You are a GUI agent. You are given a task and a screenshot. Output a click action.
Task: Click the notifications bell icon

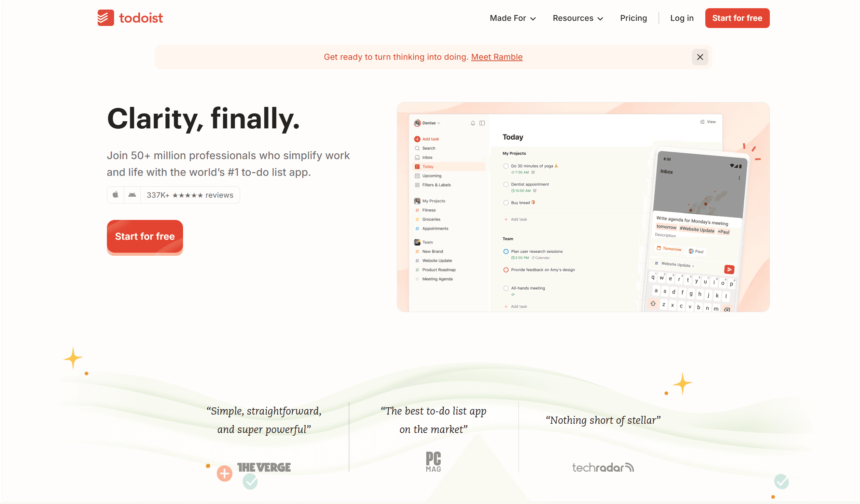pyautogui.click(x=473, y=123)
